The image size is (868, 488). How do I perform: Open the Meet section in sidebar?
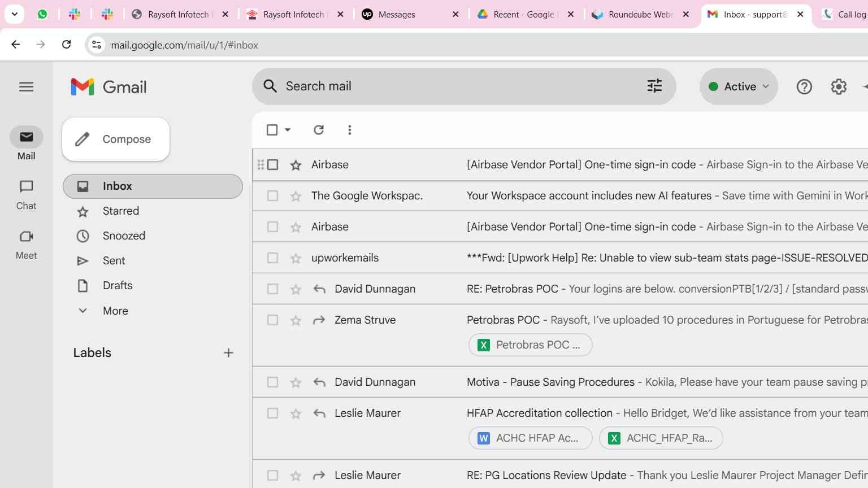point(27,245)
